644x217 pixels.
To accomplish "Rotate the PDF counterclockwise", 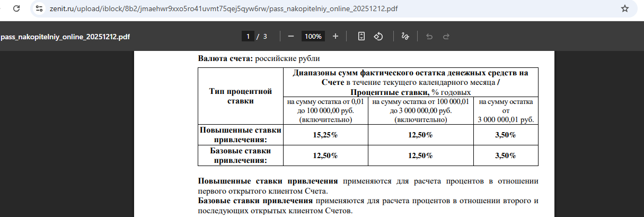I will 378,37.
